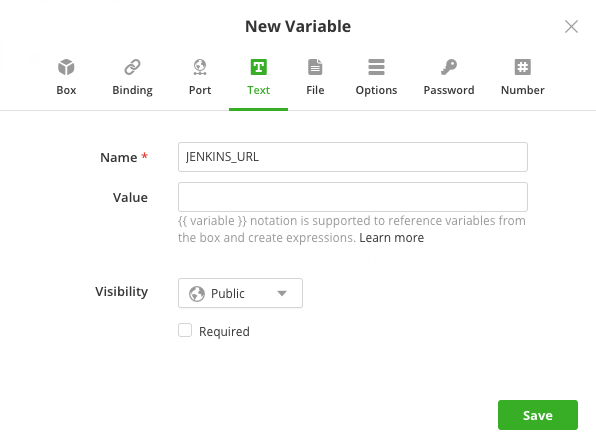Choose the Options list icon

376,67
